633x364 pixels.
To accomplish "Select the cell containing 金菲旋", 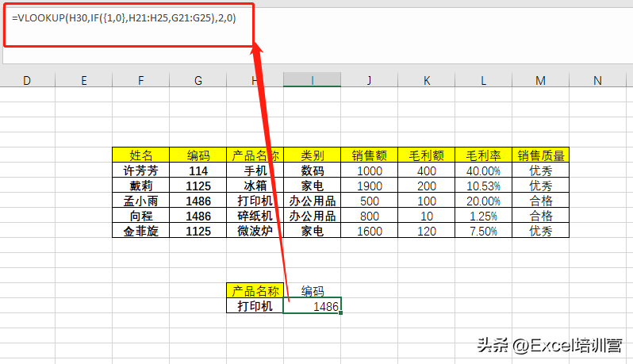I will (141, 231).
